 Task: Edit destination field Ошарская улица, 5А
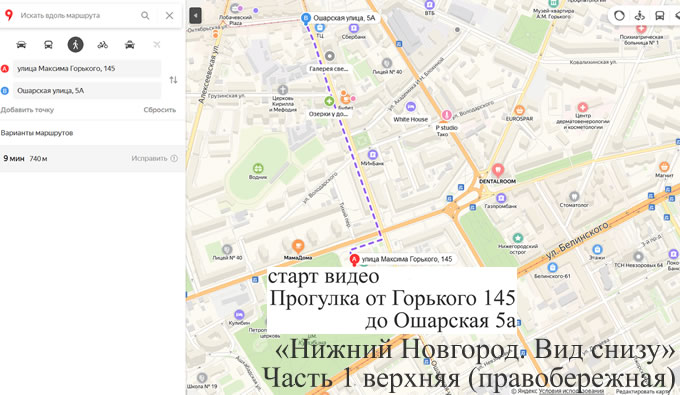click(x=87, y=91)
